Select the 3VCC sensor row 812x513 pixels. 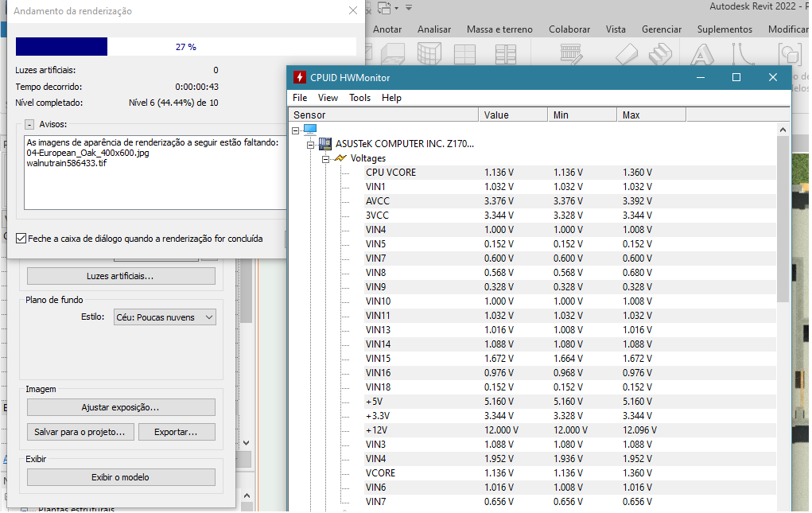(569, 216)
